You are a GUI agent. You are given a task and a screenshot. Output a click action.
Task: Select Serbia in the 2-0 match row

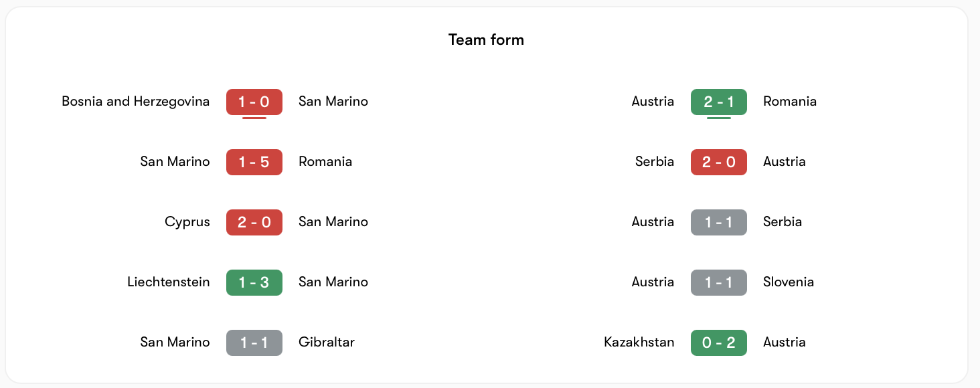tap(655, 162)
